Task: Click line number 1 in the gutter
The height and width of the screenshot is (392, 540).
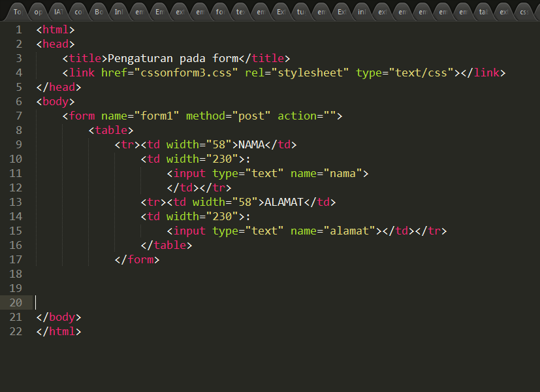Action: tap(18, 29)
